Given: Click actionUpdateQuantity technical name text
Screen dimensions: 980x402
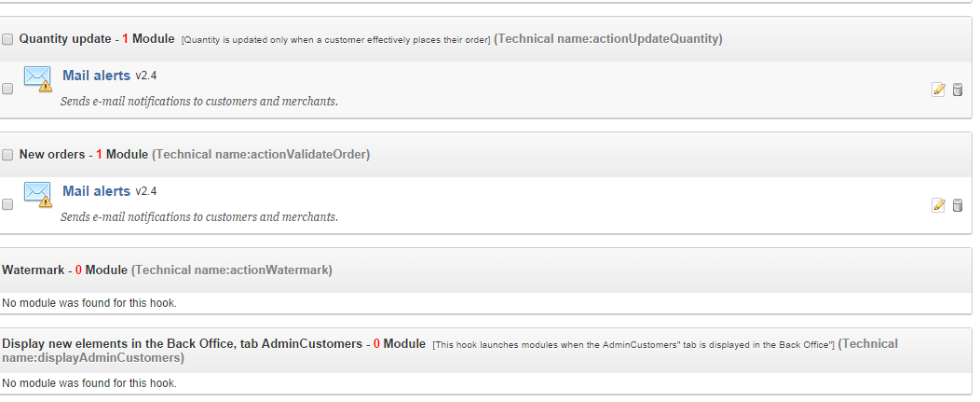Looking at the screenshot, I should point(608,39).
